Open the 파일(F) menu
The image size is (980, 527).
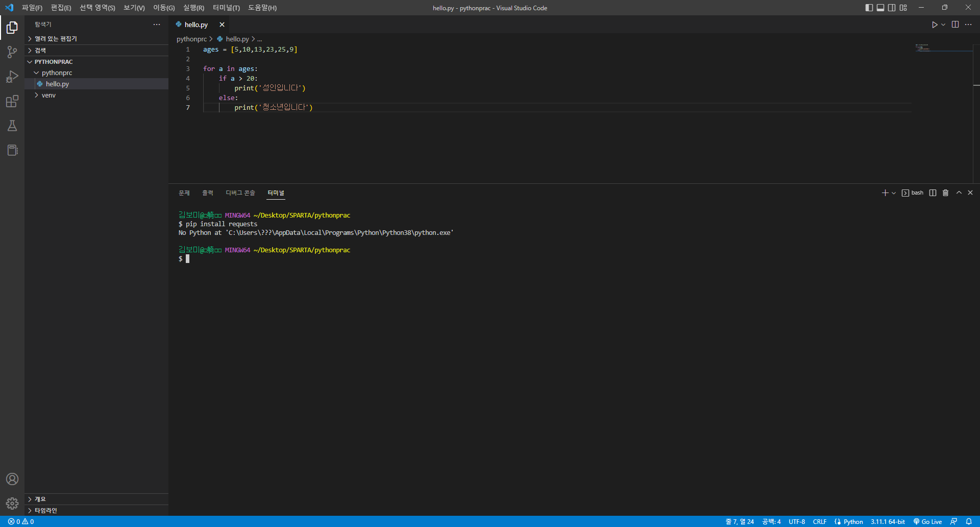pyautogui.click(x=32, y=8)
